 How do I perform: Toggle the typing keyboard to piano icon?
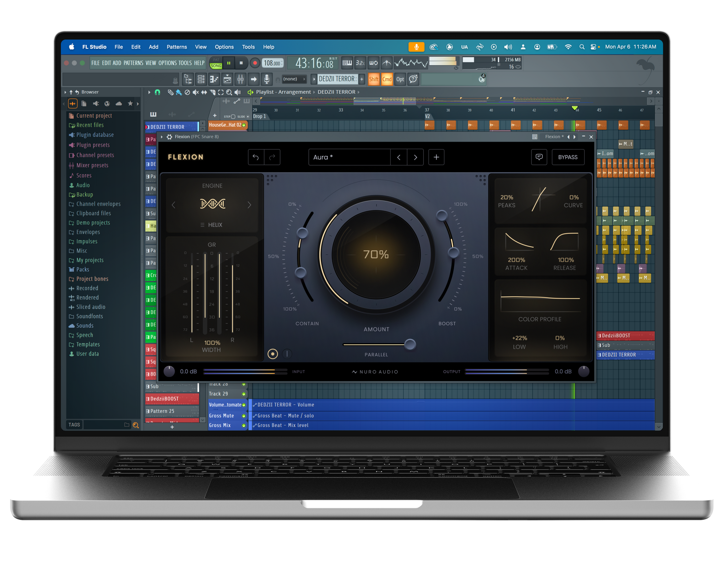(x=347, y=63)
